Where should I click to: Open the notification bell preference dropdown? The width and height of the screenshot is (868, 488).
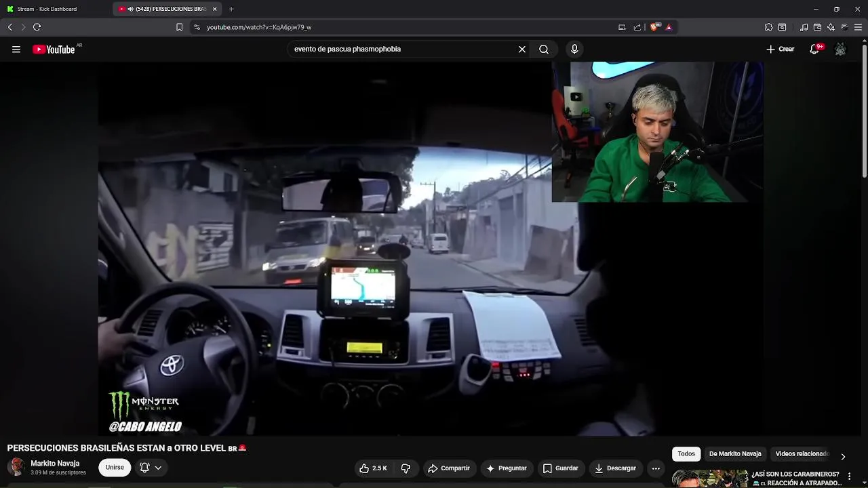151,468
